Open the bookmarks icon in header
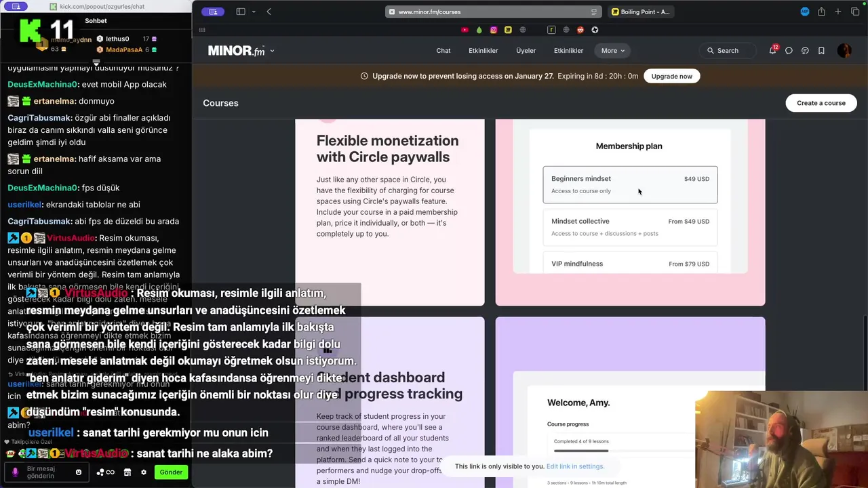 [821, 51]
